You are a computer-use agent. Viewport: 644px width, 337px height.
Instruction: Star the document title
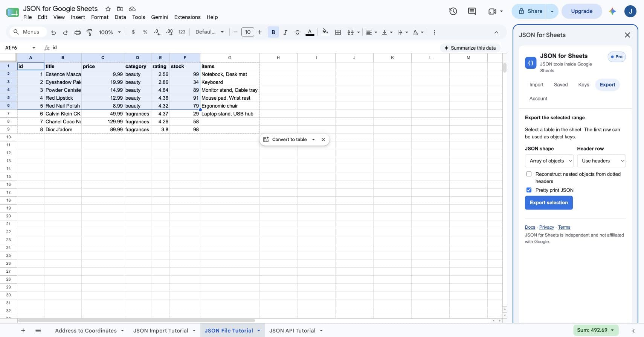coord(108,9)
